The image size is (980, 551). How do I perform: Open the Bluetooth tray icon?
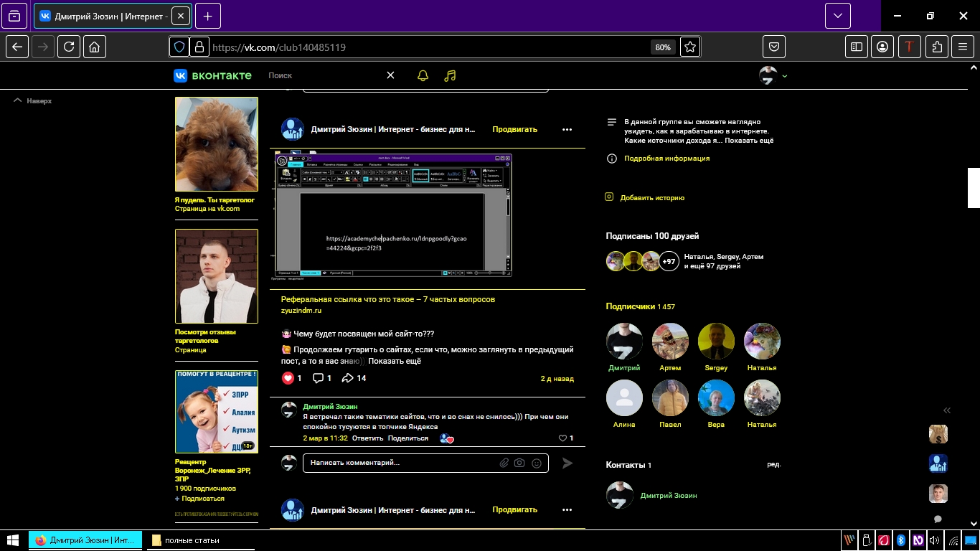click(900, 540)
